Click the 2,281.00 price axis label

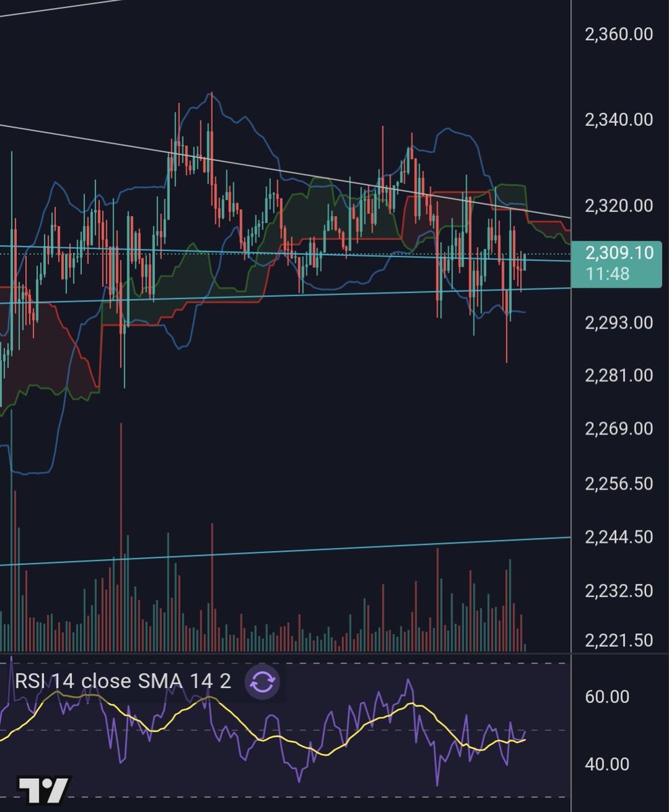(x=619, y=376)
